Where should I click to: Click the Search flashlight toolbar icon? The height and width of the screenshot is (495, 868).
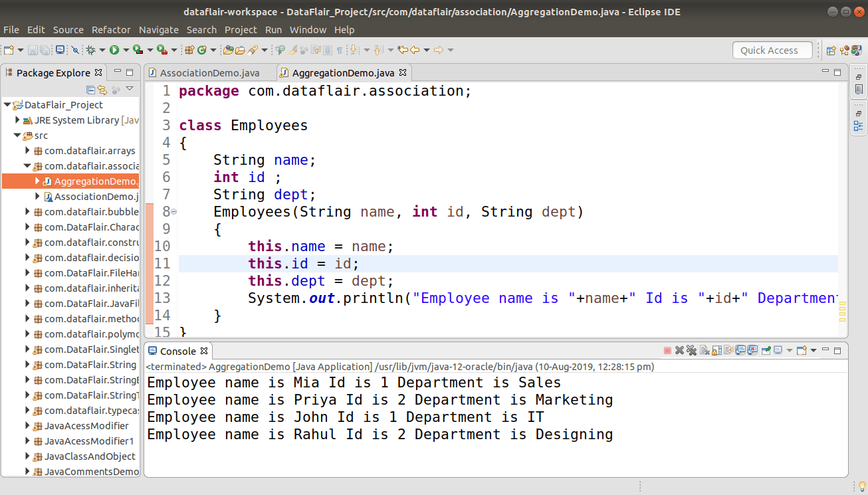point(253,50)
